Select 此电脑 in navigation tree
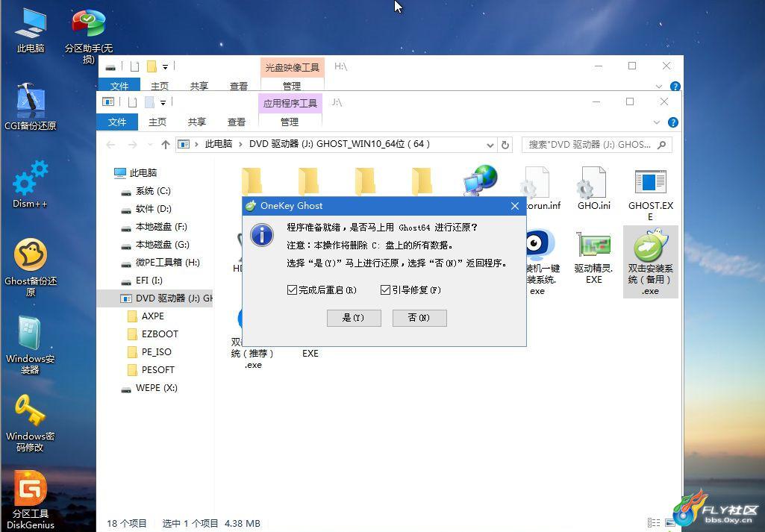 [x=143, y=172]
